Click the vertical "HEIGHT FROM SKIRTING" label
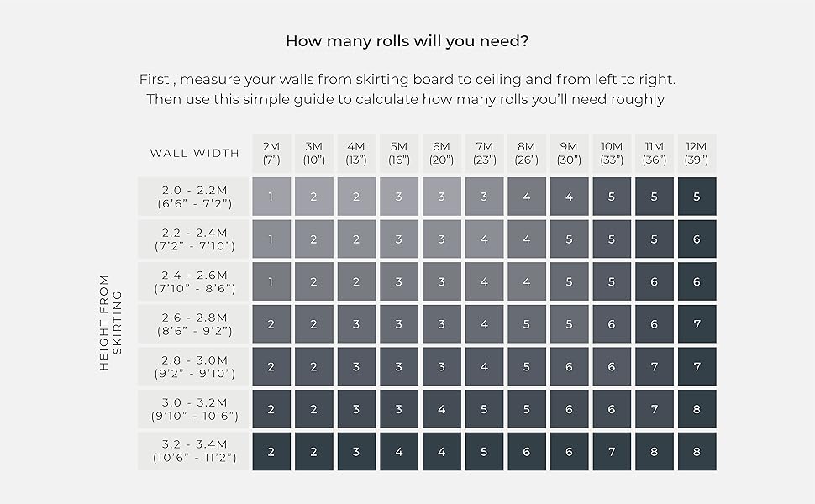 (110, 323)
